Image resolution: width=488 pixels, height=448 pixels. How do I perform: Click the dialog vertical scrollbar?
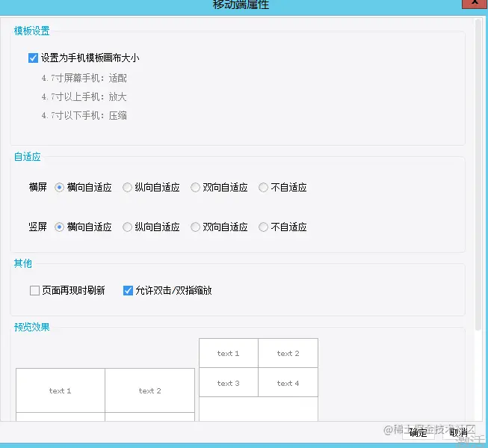[478, 174]
